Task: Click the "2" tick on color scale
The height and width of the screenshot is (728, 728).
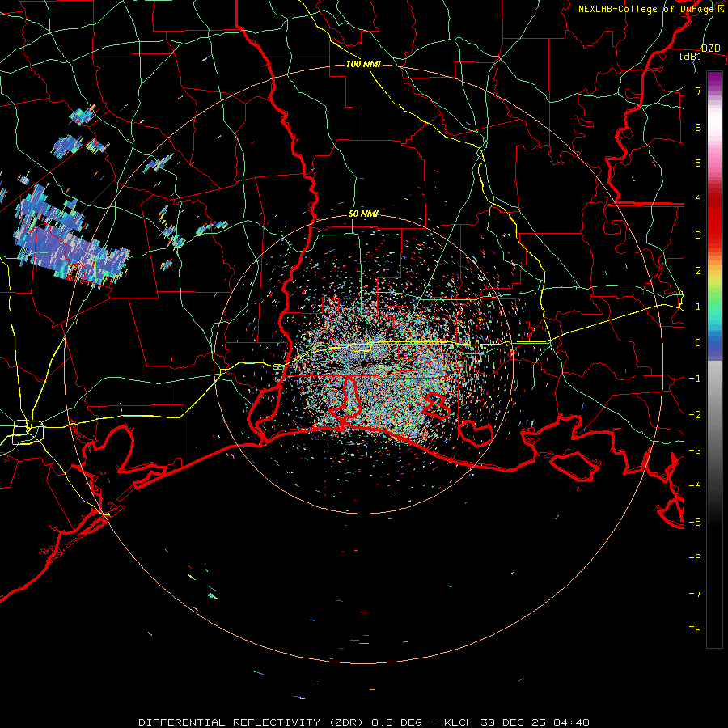Action: (x=698, y=271)
